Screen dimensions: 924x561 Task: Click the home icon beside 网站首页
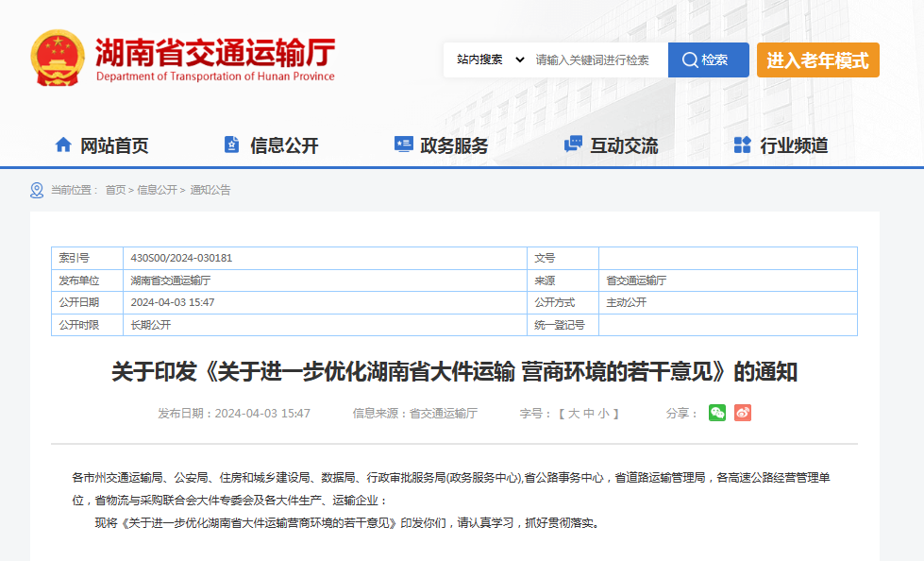63,144
